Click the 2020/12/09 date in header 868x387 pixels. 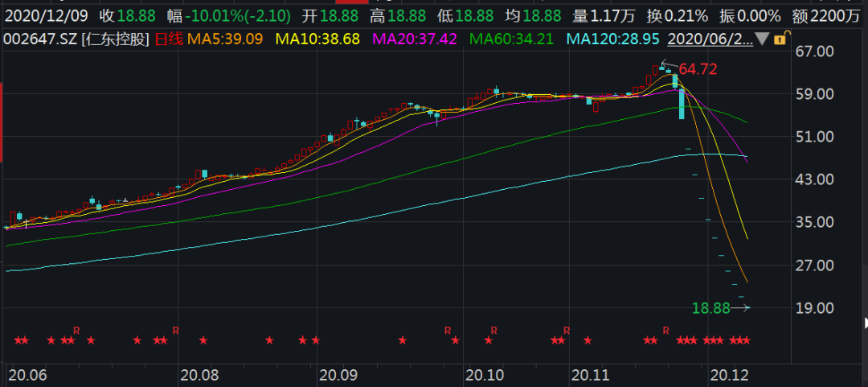47,16
